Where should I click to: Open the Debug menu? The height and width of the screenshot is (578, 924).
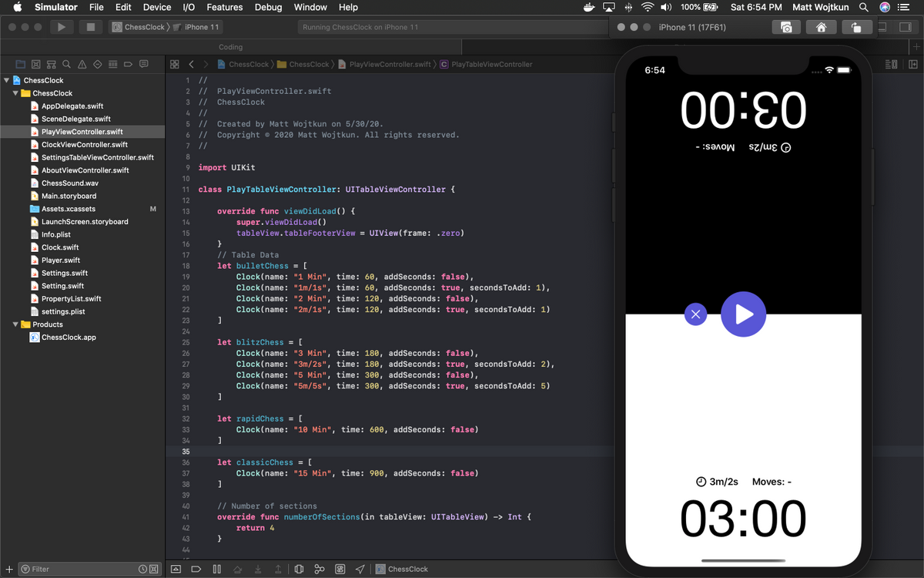click(269, 7)
